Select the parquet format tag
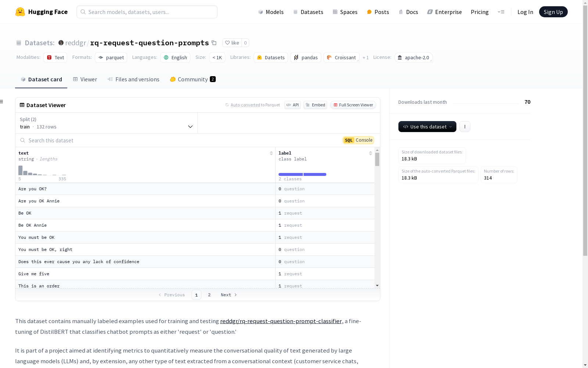This screenshot has height=368, width=588. point(111,57)
